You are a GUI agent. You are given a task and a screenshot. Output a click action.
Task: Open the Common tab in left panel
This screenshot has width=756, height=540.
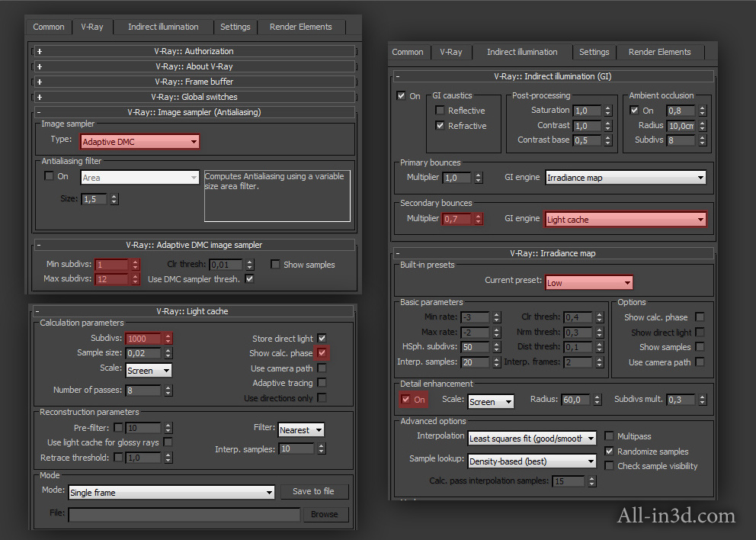pyautogui.click(x=49, y=27)
